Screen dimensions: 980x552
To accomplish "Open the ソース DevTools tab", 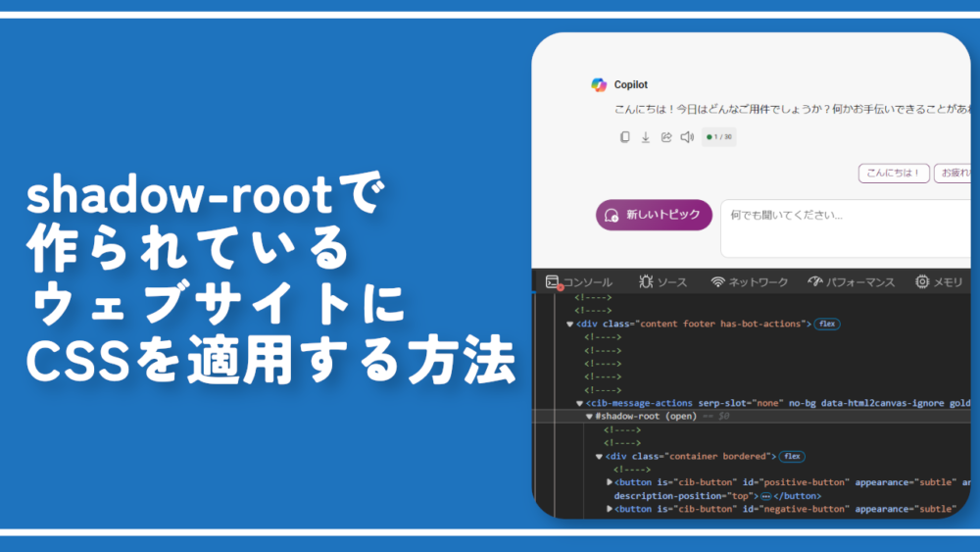I will [663, 282].
